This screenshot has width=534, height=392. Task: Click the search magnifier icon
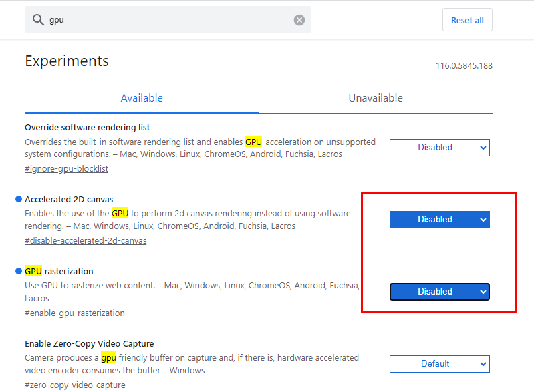(x=38, y=20)
